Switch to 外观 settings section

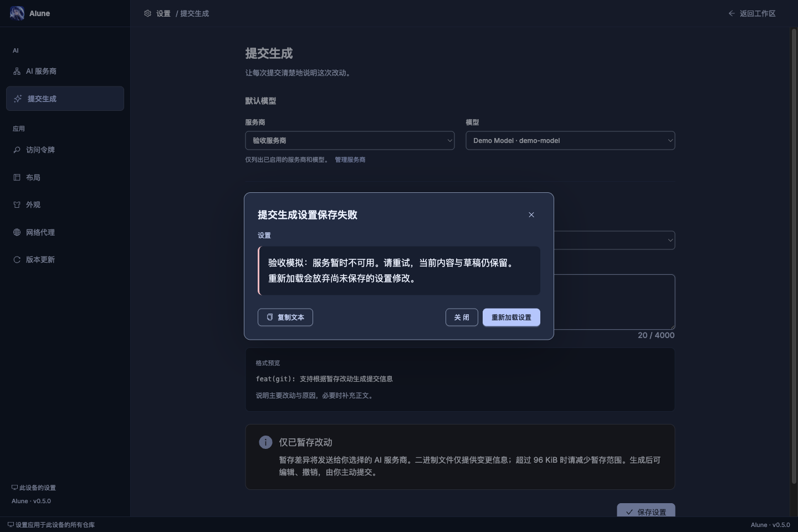[65, 204]
